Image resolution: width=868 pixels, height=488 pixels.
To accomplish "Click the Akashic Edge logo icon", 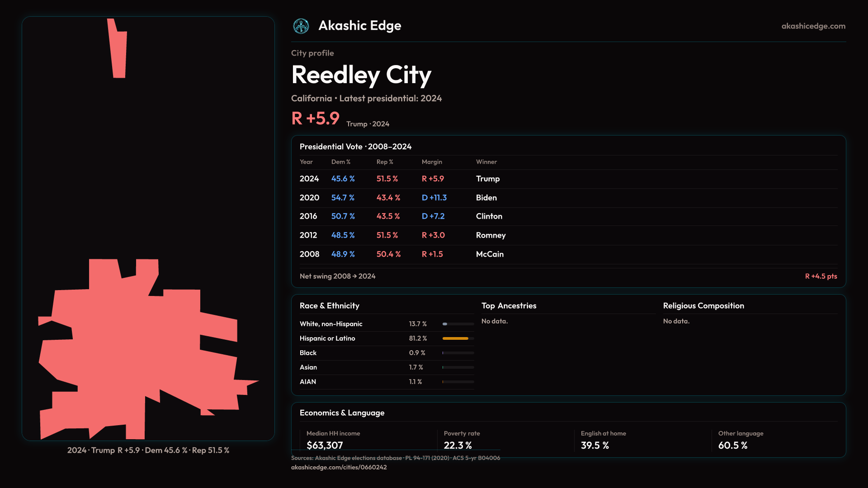I will (x=301, y=26).
